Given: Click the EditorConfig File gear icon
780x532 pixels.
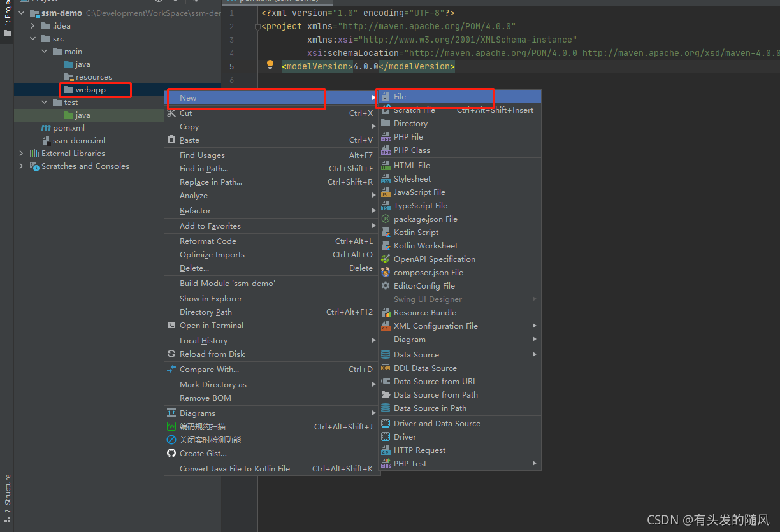Looking at the screenshot, I should tap(386, 286).
